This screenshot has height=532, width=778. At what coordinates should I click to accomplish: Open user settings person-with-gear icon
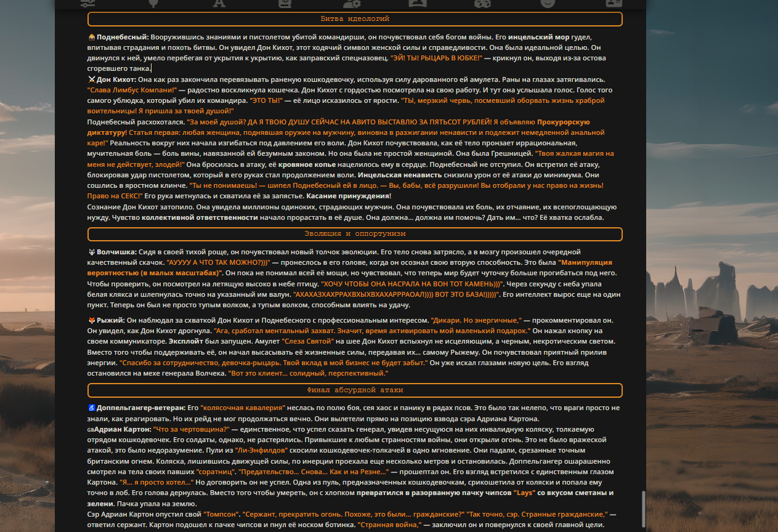coord(352,2)
